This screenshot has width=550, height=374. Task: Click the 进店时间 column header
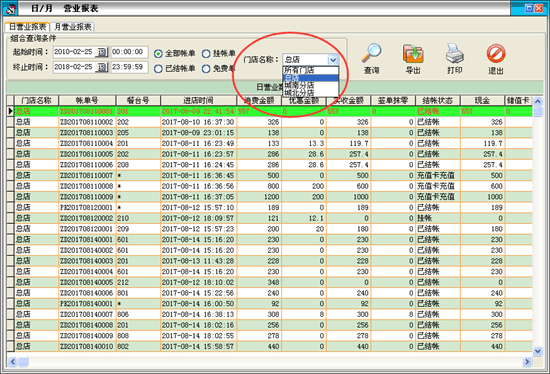pyautogui.click(x=199, y=100)
